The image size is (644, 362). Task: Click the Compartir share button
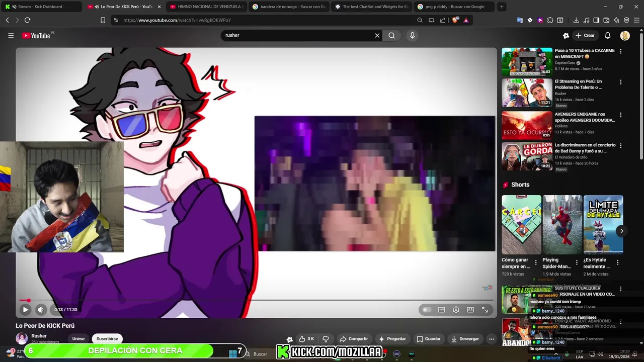[354, 339]
